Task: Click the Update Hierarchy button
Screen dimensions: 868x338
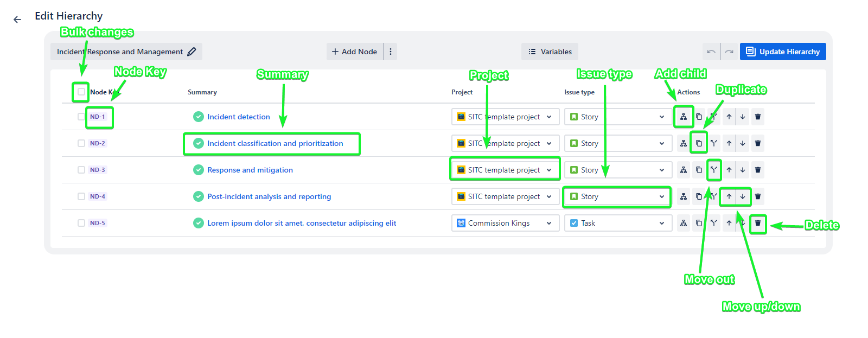Action: click(783, 52)
